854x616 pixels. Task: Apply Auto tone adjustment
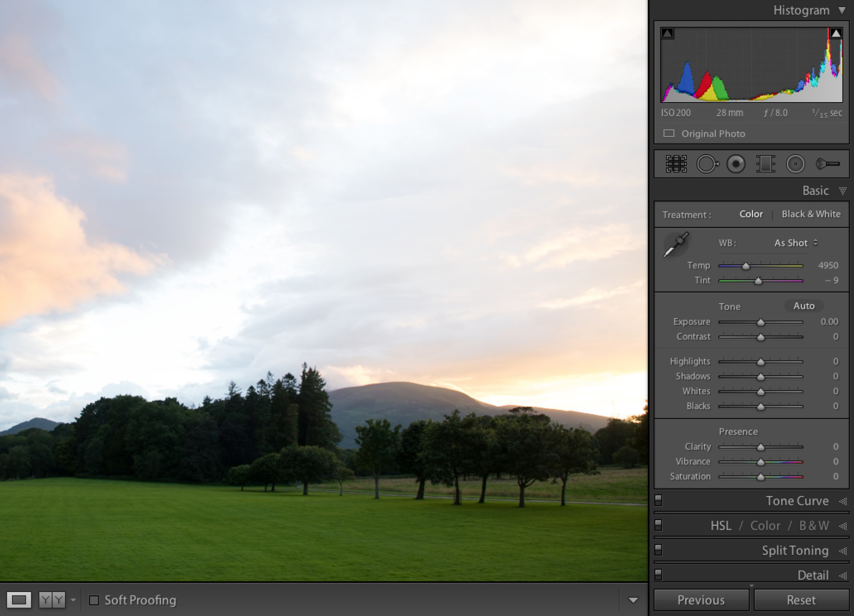[804, 306]
